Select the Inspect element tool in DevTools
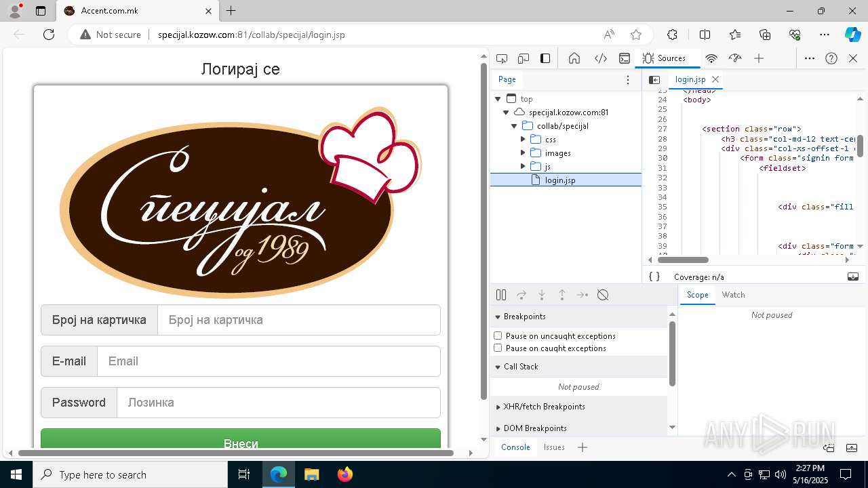The width and height of the screenshot is (868, 488). click(502, 58)
